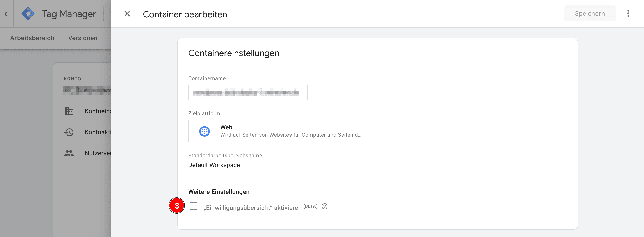Click the Web Zielplattform selection box

pos(297,131)
